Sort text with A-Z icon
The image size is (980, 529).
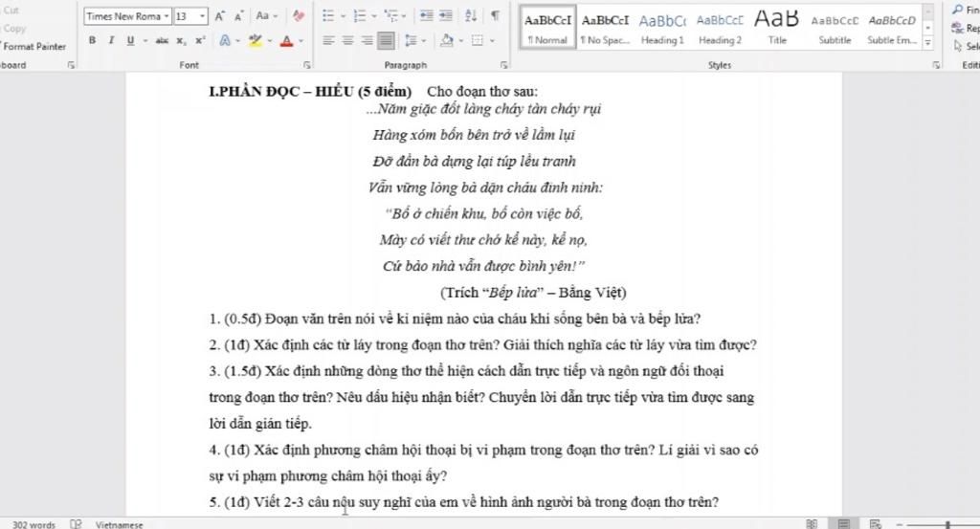pos(471,15)
